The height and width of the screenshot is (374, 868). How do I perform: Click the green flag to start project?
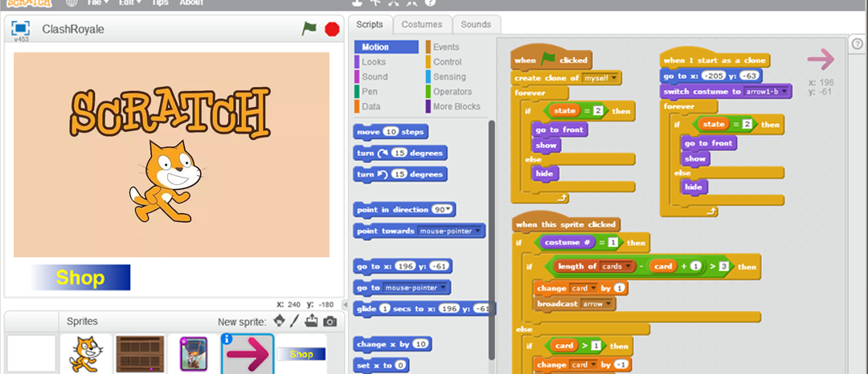click(x=309, y=29)
